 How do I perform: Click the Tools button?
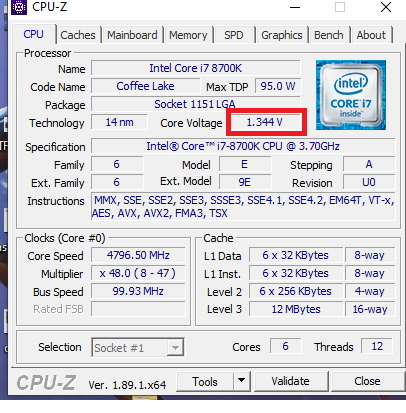pos(205,381)
